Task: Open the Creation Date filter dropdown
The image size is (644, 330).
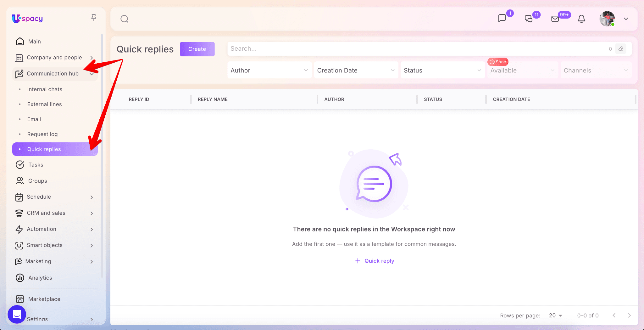Action: pyautogui.click(x=356, y=70)
